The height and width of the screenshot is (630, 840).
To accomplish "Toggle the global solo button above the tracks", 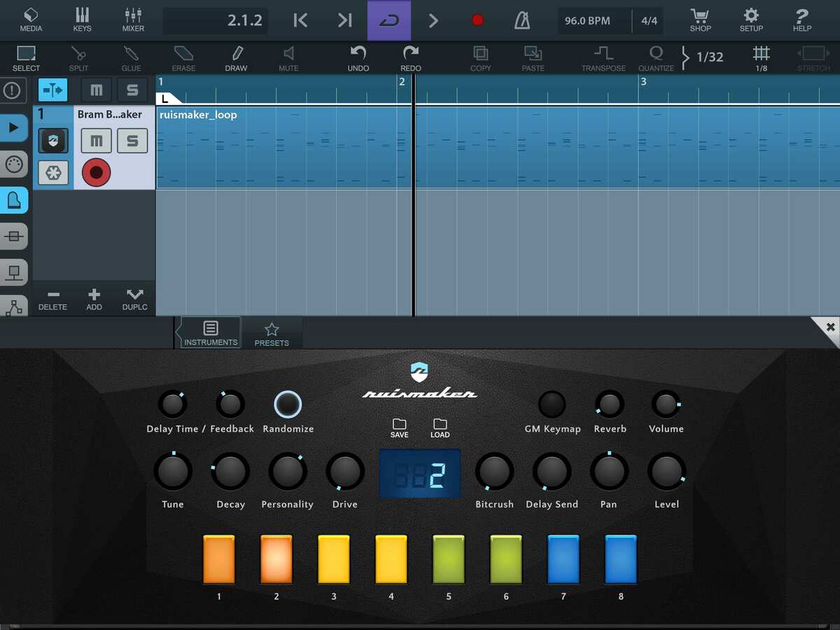I will [x=132, y=90].
